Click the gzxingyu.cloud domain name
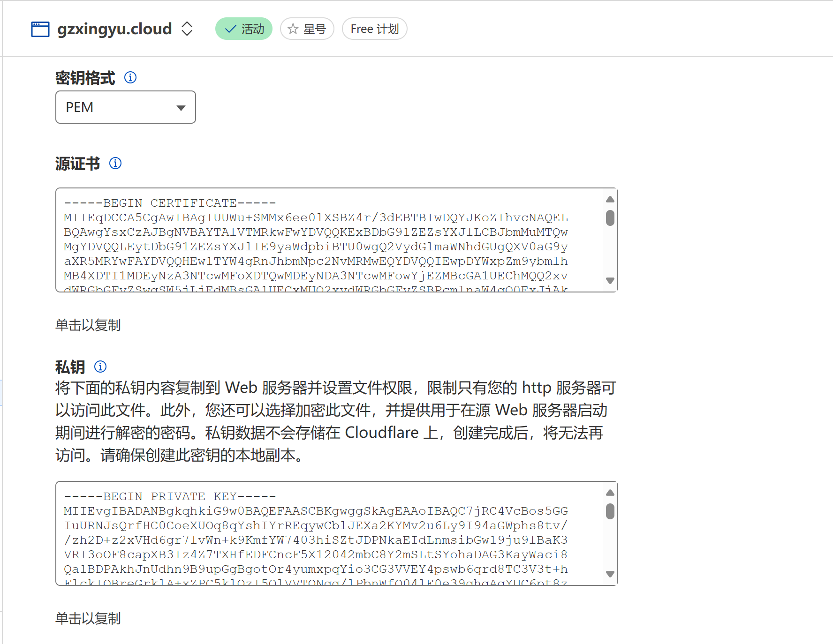833x644 pixels. click(114, 29)
